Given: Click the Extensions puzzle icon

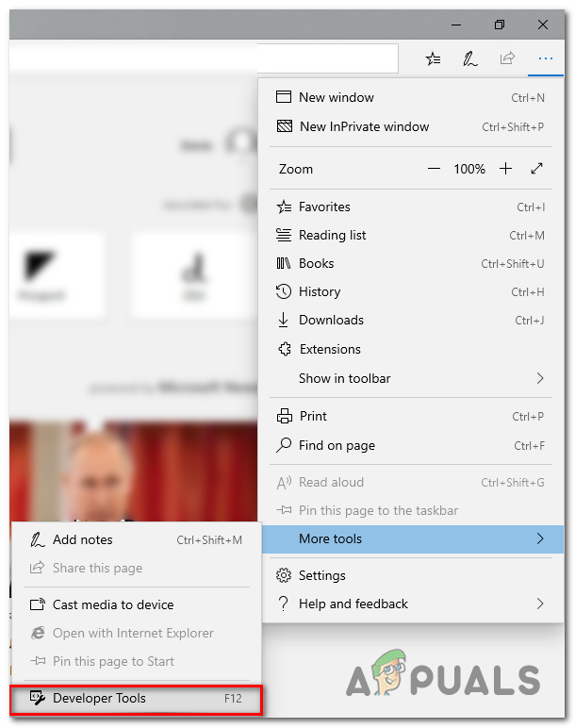Looking at the screenshot, I should pyautogui.click(x=285, y=349).
